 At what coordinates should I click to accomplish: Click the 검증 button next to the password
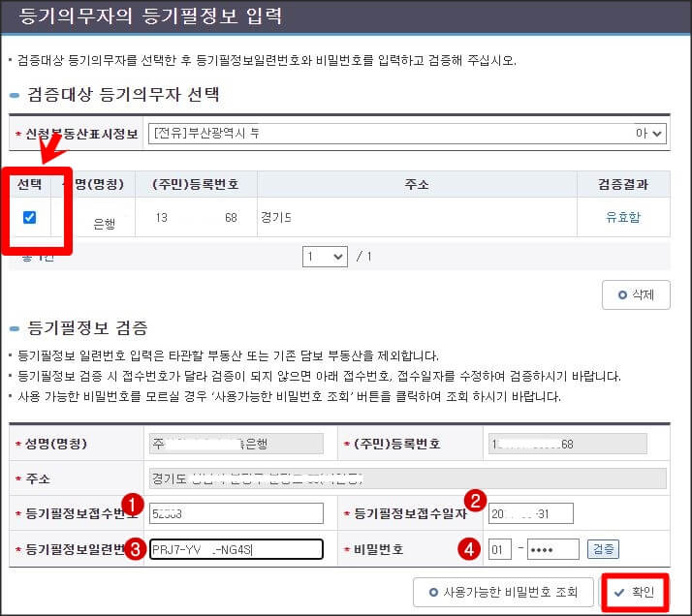coord(603,549)
